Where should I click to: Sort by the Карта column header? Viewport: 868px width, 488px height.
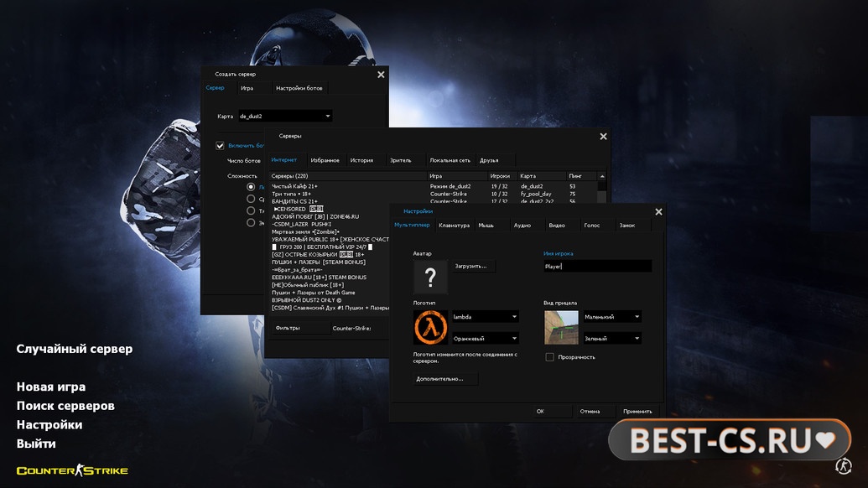(x=543, y=176)
